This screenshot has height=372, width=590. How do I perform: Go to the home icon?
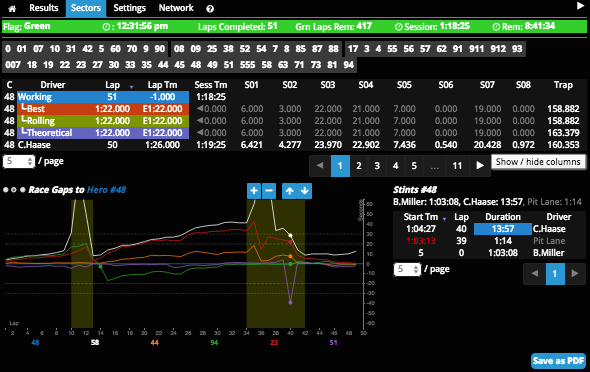coord(12,8)
